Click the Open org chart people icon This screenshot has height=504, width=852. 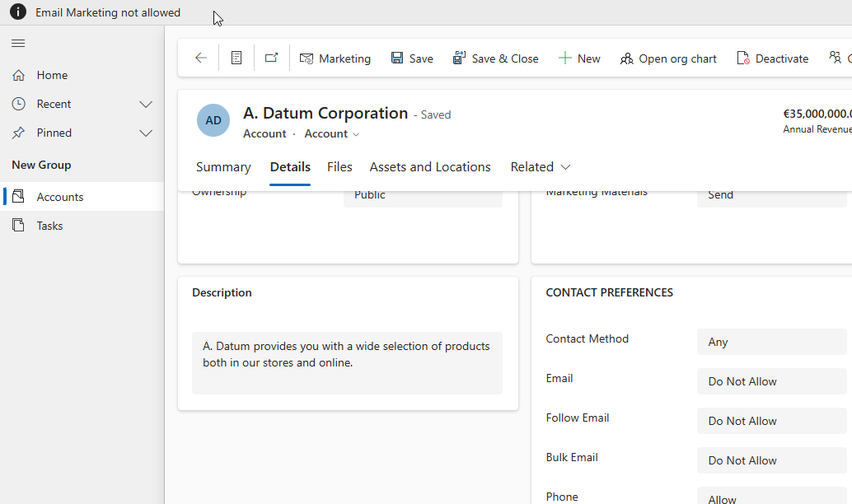coord(626,58)
